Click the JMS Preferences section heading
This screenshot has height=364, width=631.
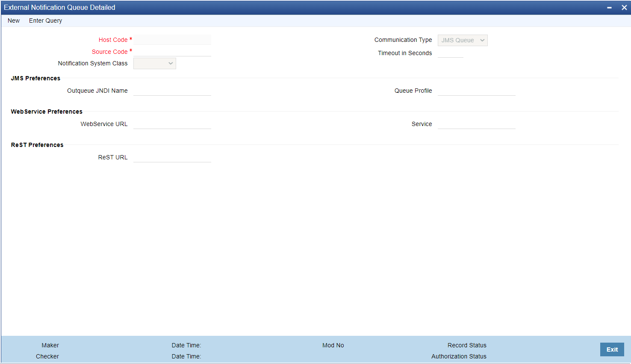(x=35, y=78)
